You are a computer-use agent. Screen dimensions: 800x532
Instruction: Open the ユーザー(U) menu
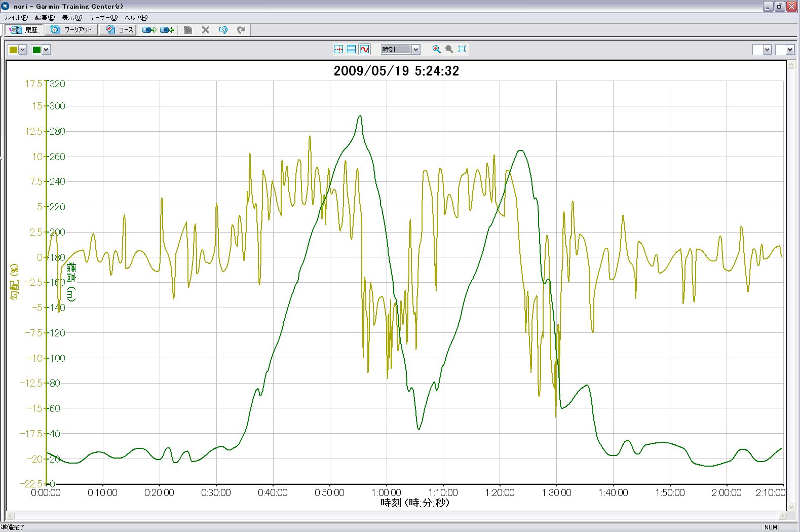[103, 18]
